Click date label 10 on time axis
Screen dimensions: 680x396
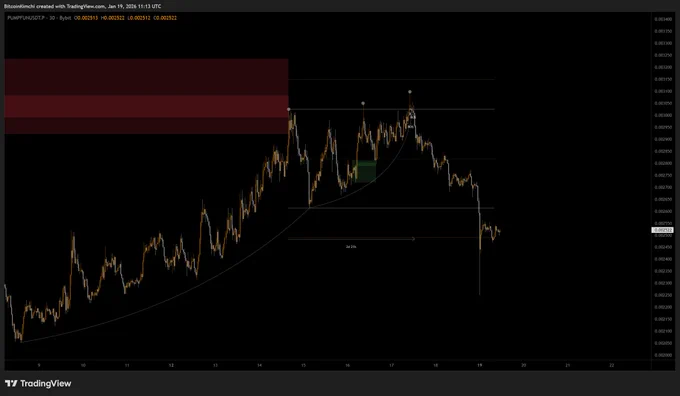(x=83, y=365)
